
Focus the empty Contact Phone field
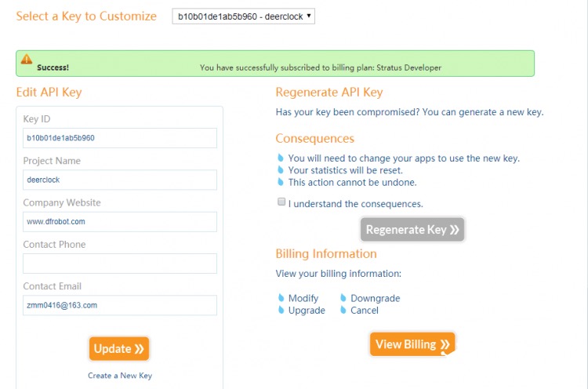pyautogui.click(x=120, y=264)
